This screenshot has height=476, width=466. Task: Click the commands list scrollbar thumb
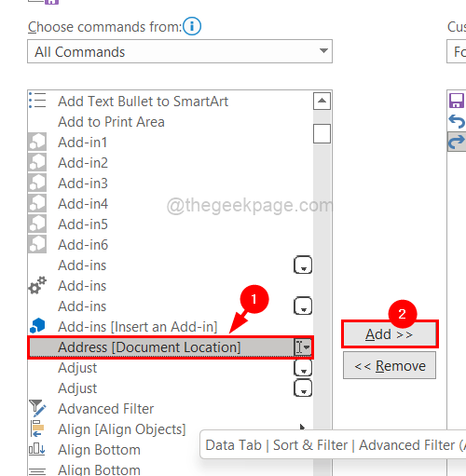click(322, 133)
